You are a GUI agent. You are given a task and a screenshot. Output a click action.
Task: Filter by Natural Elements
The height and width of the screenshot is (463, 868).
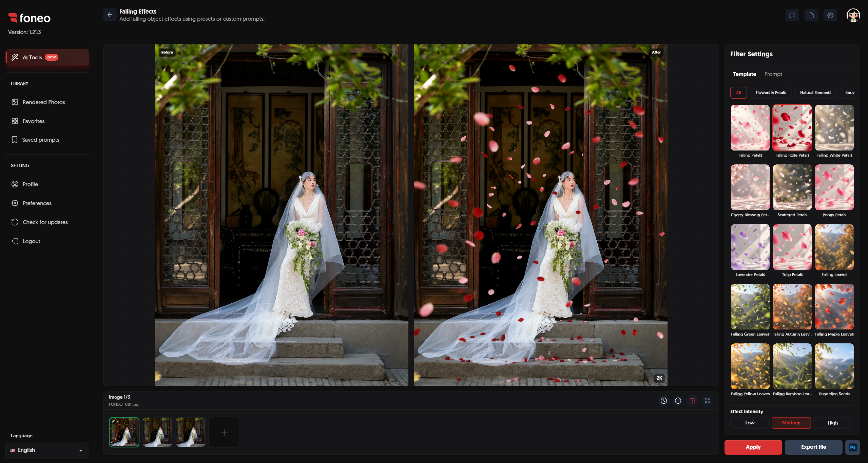(x=815, y=93)
